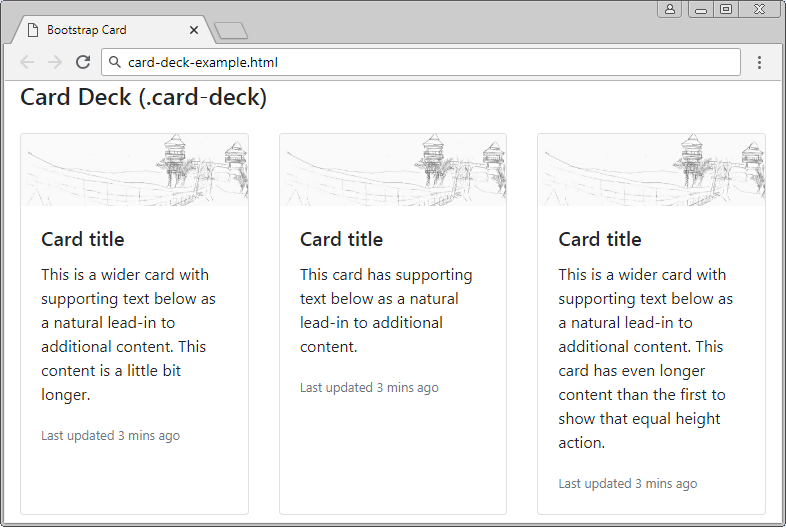Click the page icon on Bootstrap Card tab
This screenshot has width=786, height=528.
tap(33, 30)
